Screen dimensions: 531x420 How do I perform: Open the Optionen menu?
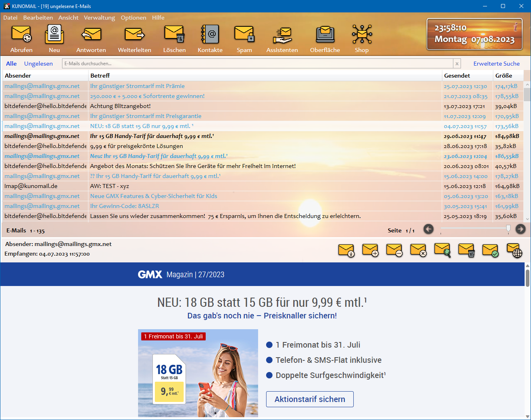coord(134,18)
